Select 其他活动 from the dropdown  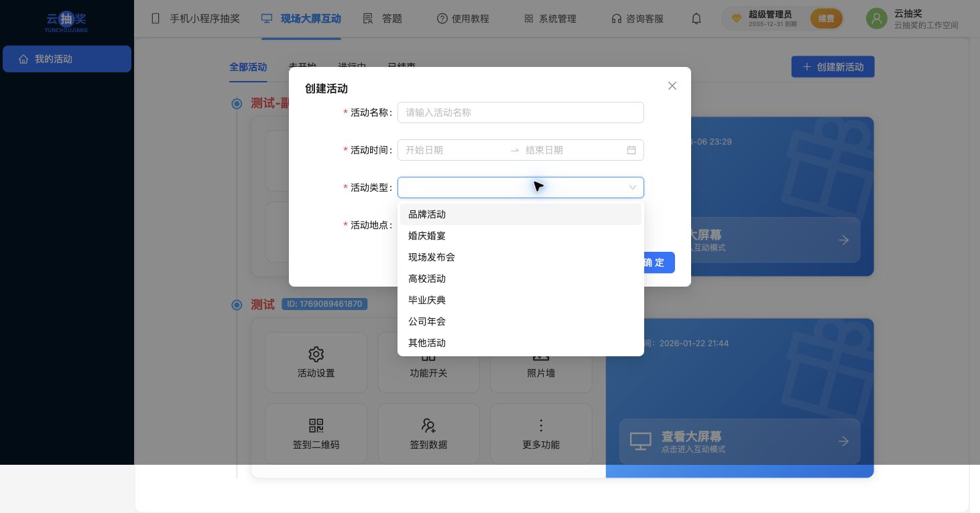(x=521, y=343)
